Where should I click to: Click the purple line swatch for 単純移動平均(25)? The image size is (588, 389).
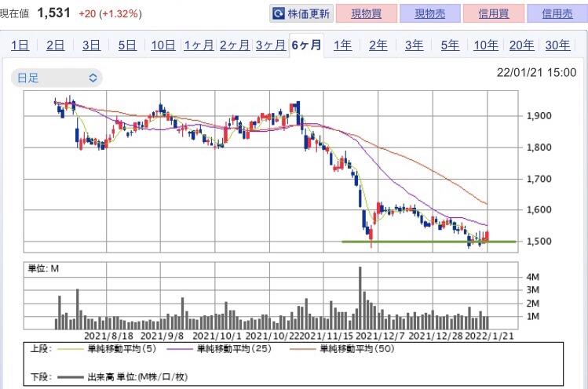coord(180,349)
